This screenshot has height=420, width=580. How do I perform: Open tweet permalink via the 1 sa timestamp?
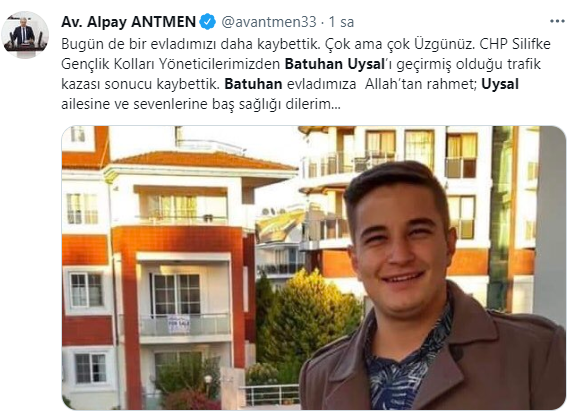pyautogui.click(x=341, y=22)
